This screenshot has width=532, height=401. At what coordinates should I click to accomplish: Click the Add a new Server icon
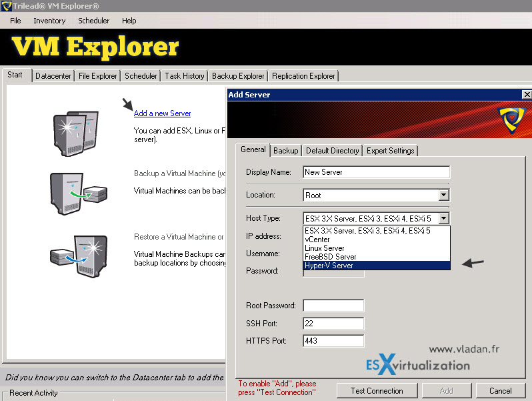75,133
